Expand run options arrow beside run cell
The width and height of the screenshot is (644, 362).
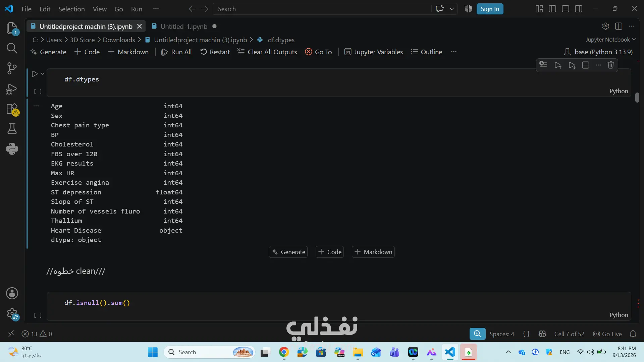(43, 74)
